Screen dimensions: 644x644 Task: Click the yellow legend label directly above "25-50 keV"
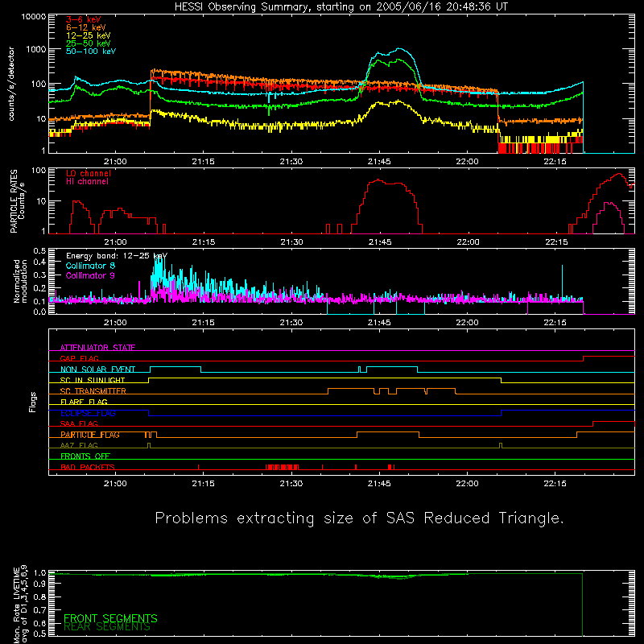click(88, 35)
